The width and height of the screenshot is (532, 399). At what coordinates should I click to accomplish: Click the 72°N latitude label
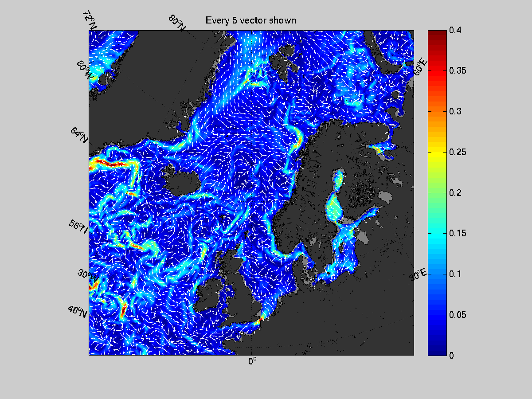(90, 20)
